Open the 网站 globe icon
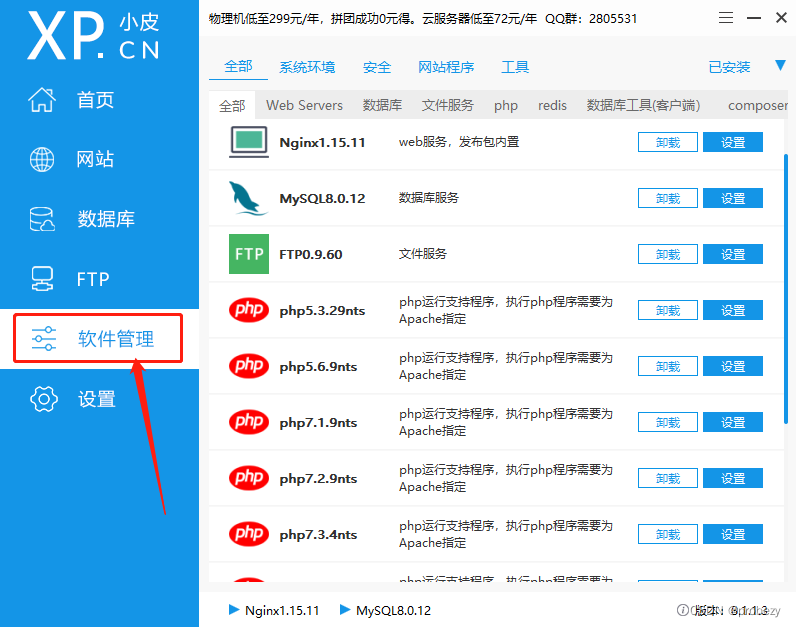Screen dimensions: 796x627 point(42,159)
